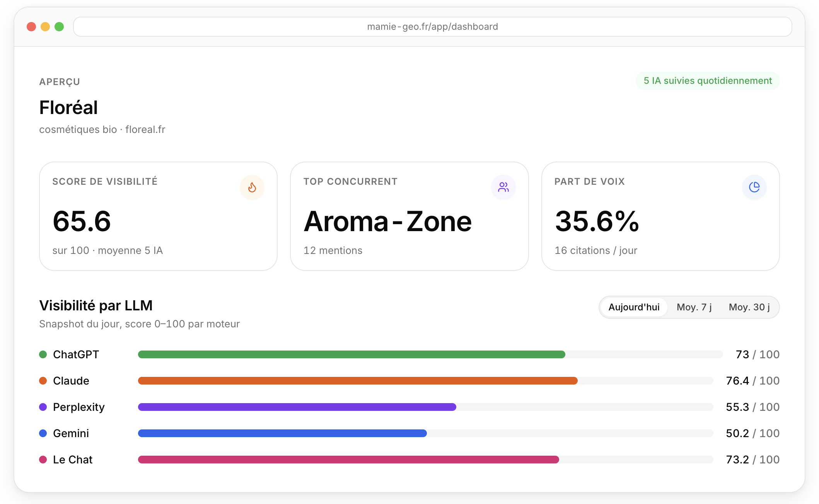Click the browser address bar

[433, 27]
